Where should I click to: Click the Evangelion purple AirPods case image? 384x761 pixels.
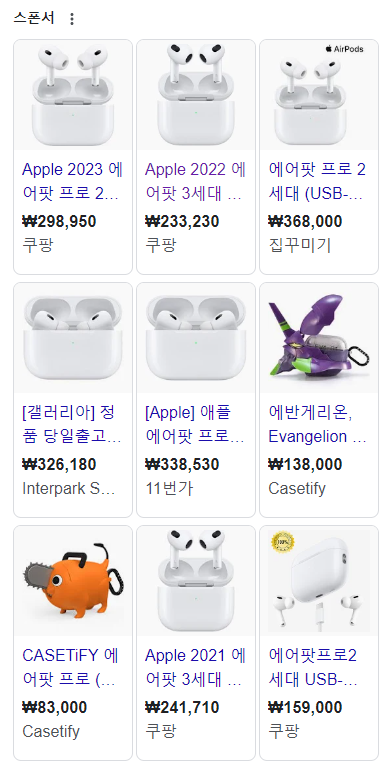tap(319, 338)
